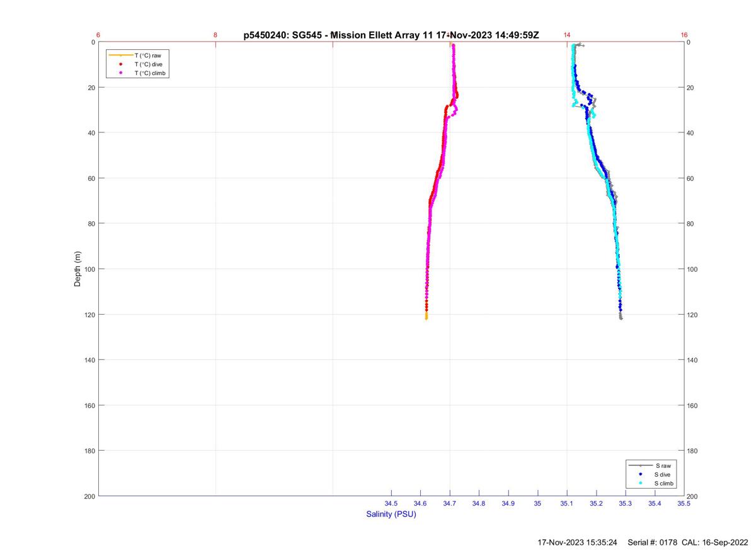This screenshot has height=558, width=756.
Task: Click the magenta dot marker beside 'T (°C) climb'
Action: point(120,73)
